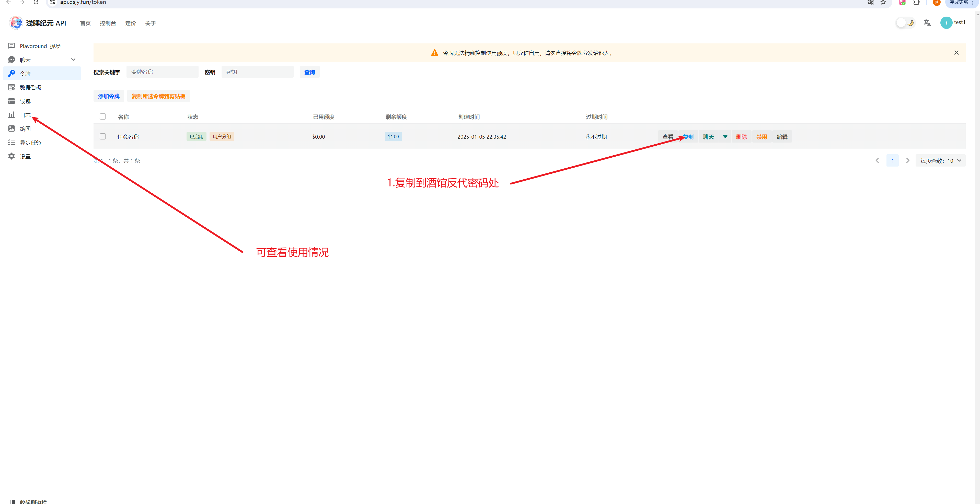Open the data dashboard sidebar icon
The image size is (980, 504).
pos(11,87)
